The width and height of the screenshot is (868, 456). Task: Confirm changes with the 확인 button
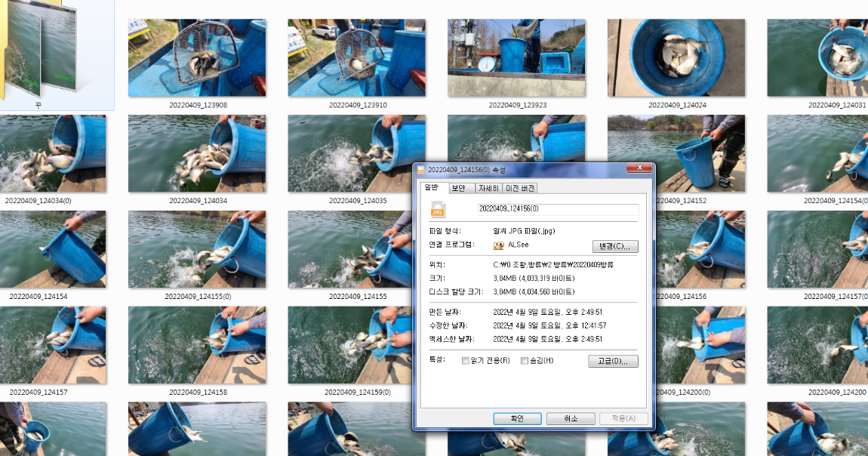click(x=517, y=418)
